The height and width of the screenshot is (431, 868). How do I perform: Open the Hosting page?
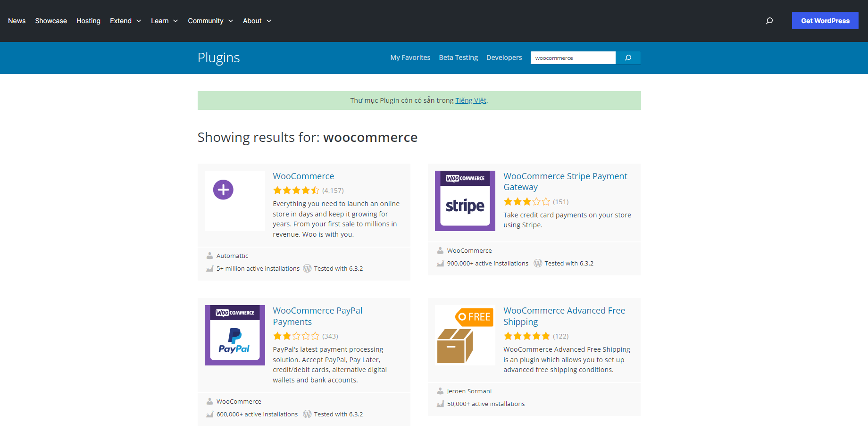pos(88,21)
